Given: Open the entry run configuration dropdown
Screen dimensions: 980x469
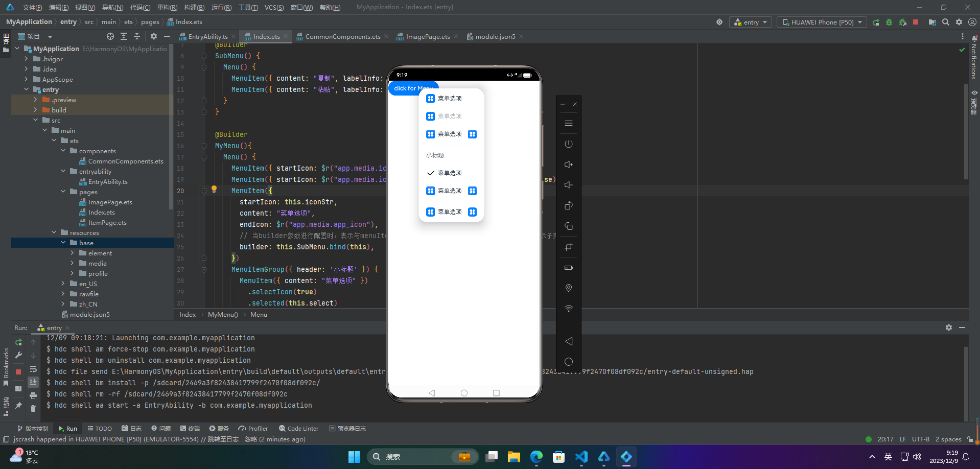Looking at the screenshot, I should coord(751,22).
